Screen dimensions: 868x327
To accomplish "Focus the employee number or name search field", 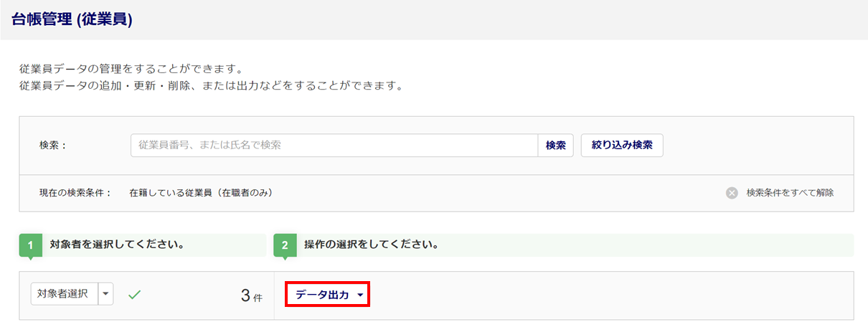I will pos(334,145).
